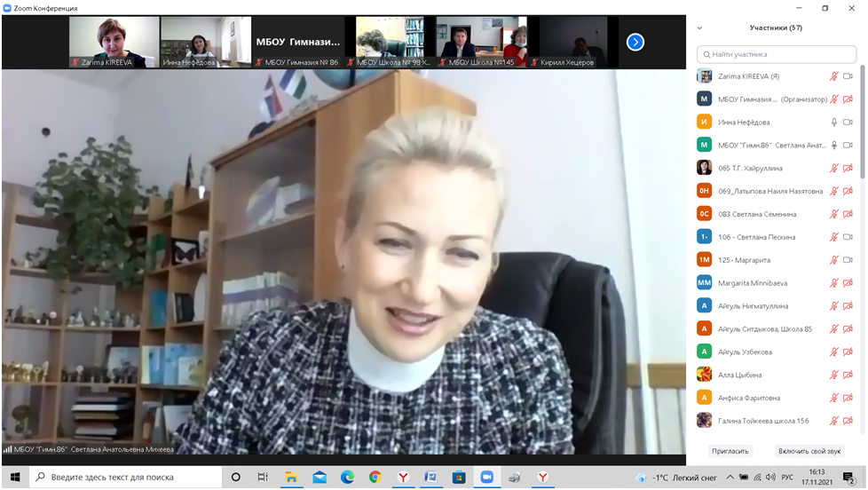Image resolution: width=868 pixels, height=490 pixels.
Task: Click Инна Нефёдова's microphone icon
Action: click(x=833, y=122)
